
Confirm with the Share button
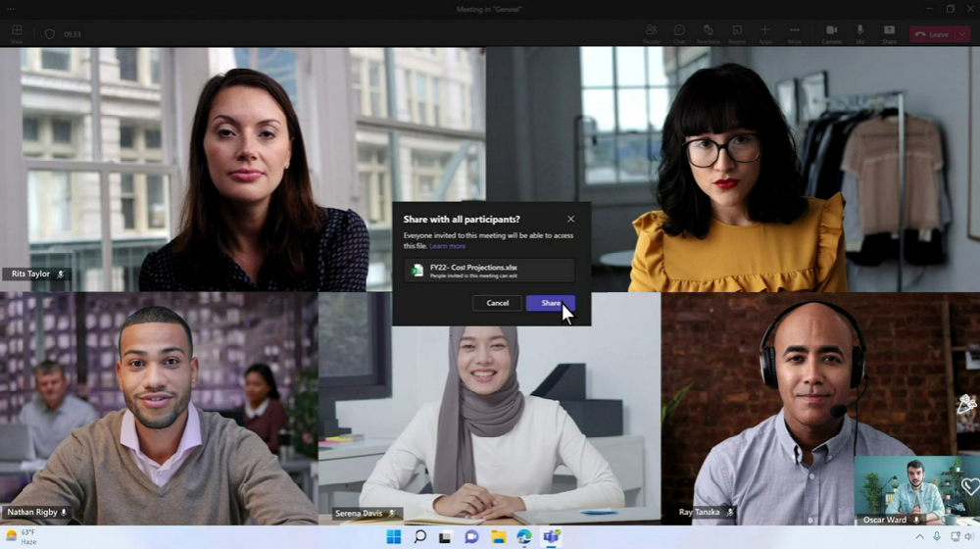551,303
